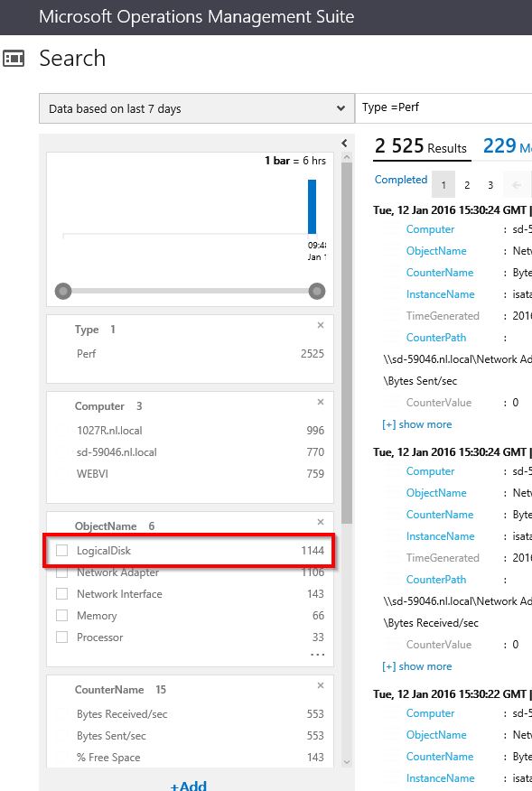
Task: Close the ObjectName filter panel
Action: point(321,522)
